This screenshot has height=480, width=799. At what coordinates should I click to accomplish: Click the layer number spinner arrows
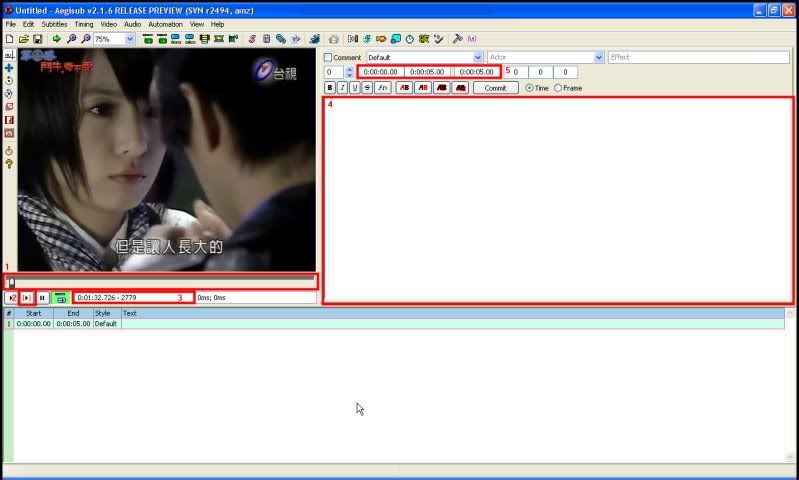point(349,72)
